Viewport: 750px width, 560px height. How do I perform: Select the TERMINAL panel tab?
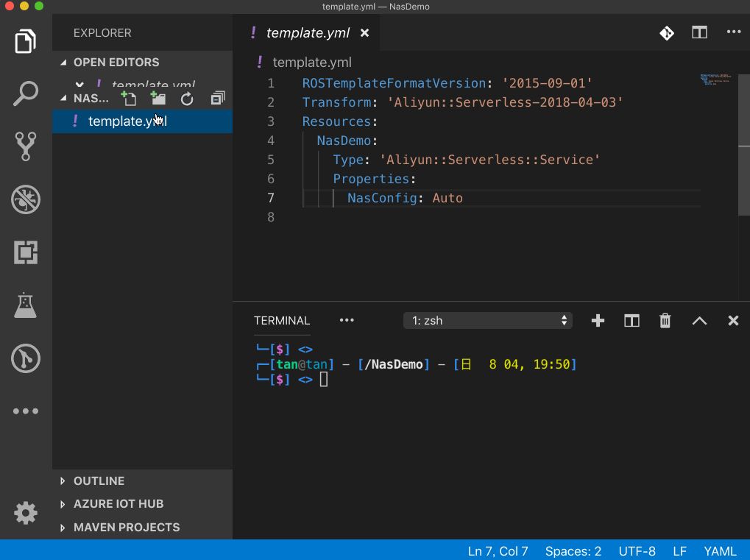tap(282, 320)
